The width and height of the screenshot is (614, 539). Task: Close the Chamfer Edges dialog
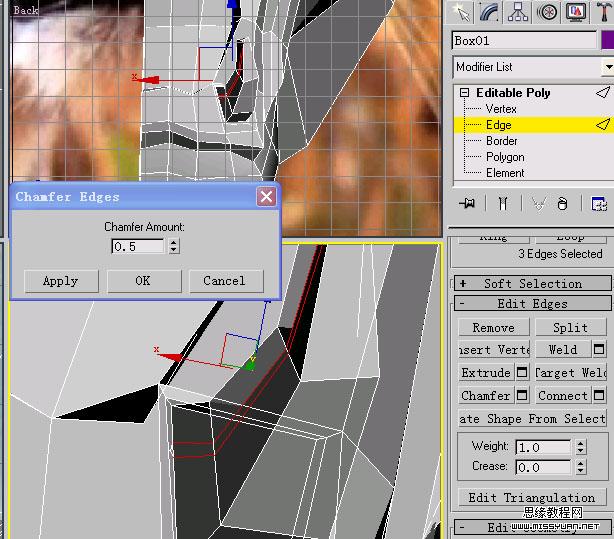(x=266, y=196)
